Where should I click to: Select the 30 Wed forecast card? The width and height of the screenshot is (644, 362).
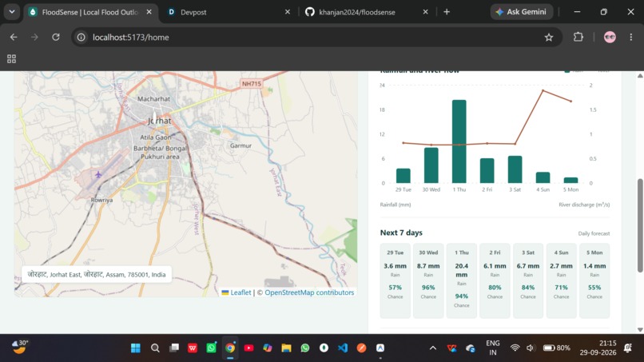click(x=428, y=280)
